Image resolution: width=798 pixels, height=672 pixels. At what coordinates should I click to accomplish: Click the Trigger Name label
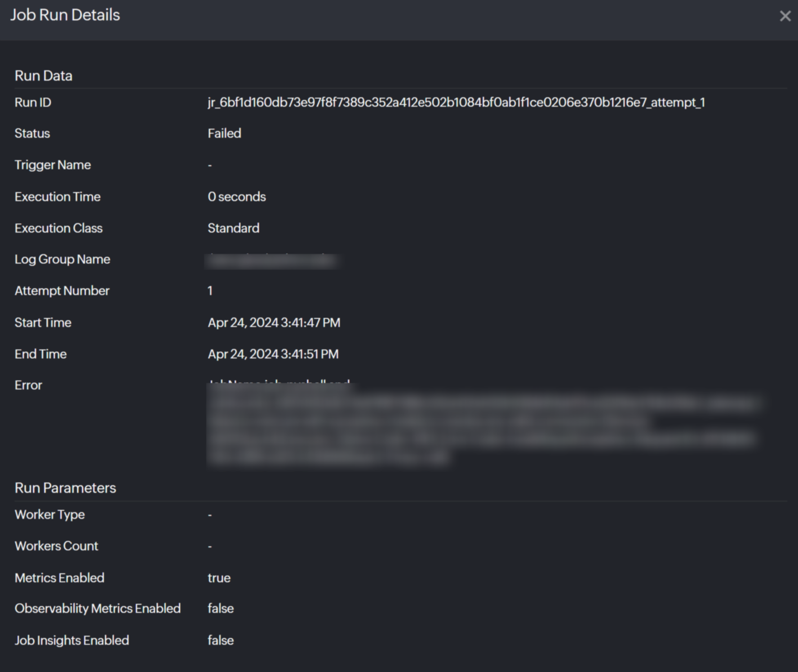53,165
